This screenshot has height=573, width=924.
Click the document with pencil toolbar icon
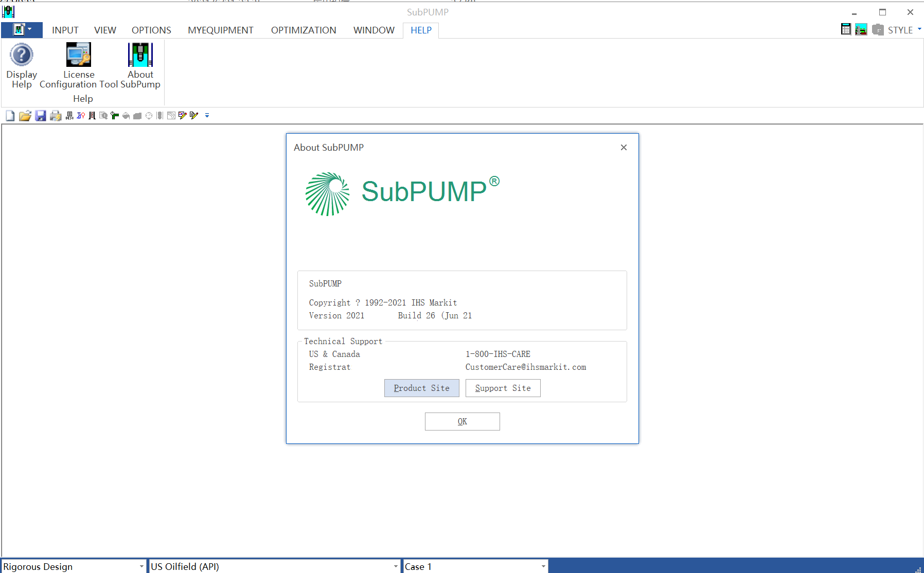coord(194,116)
